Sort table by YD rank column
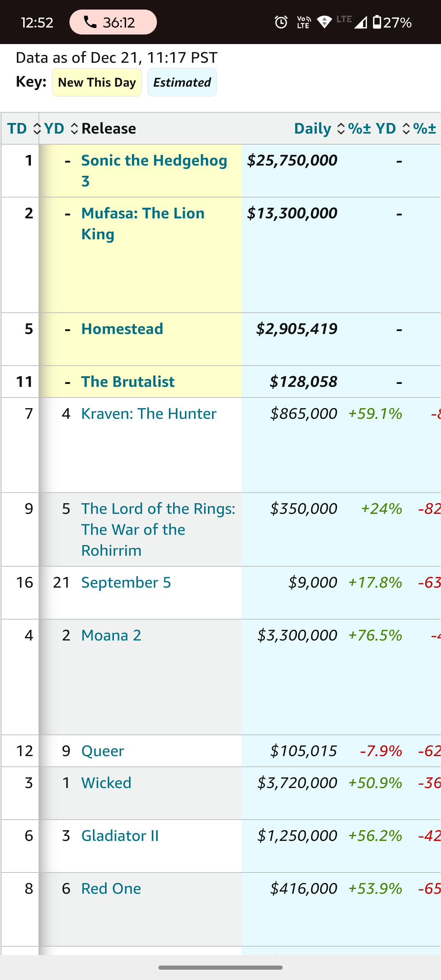Viewport: 441px width, 980px height. click(60, 128)
